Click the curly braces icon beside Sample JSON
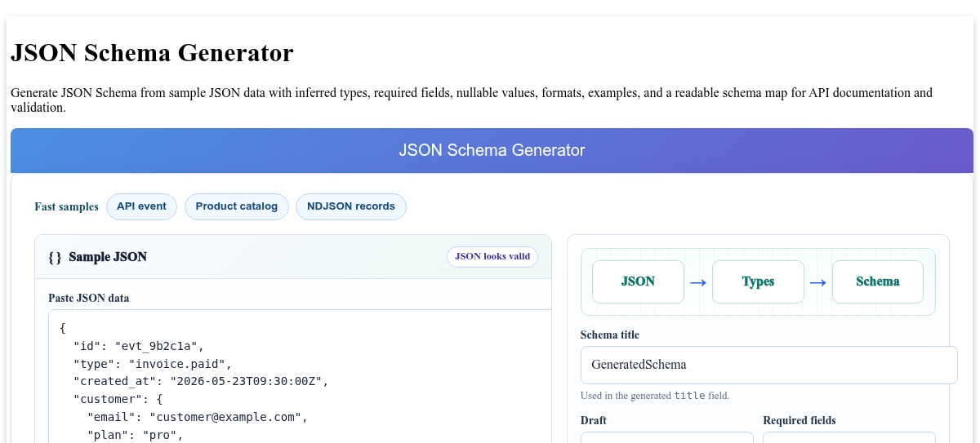This screenshot has height=443, width=980. [x=55, y=257]
